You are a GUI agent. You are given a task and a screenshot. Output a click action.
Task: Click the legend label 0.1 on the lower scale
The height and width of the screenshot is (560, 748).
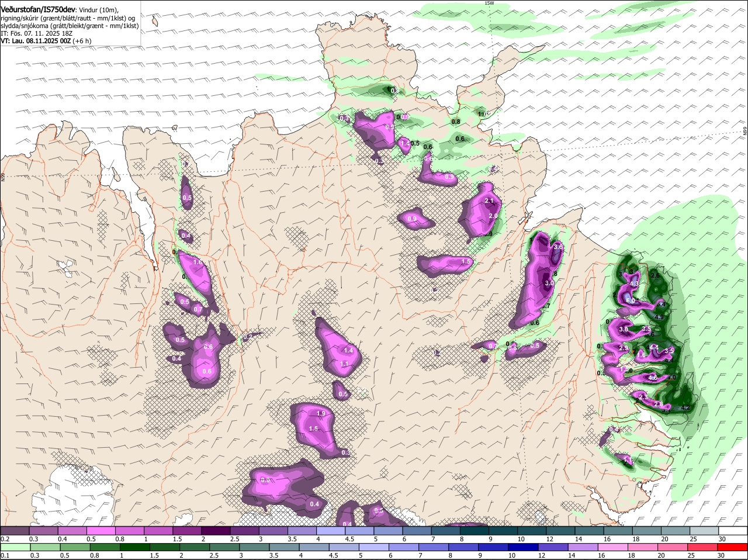[5, 556]
